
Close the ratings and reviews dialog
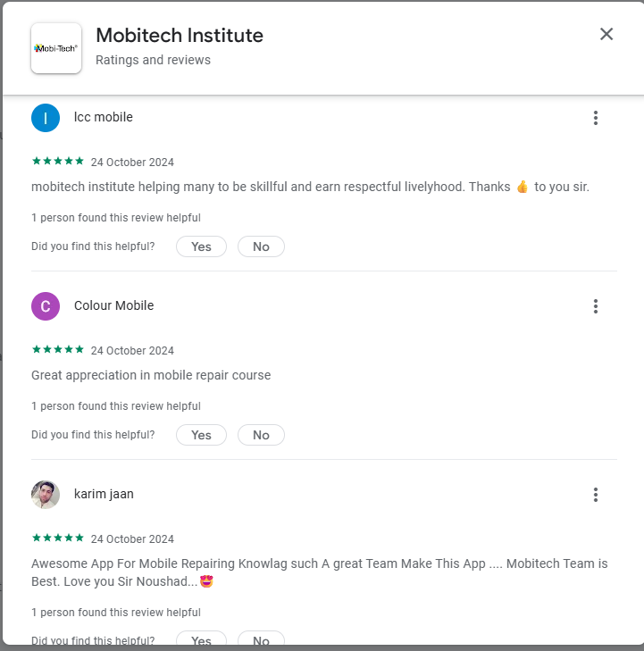606,34
